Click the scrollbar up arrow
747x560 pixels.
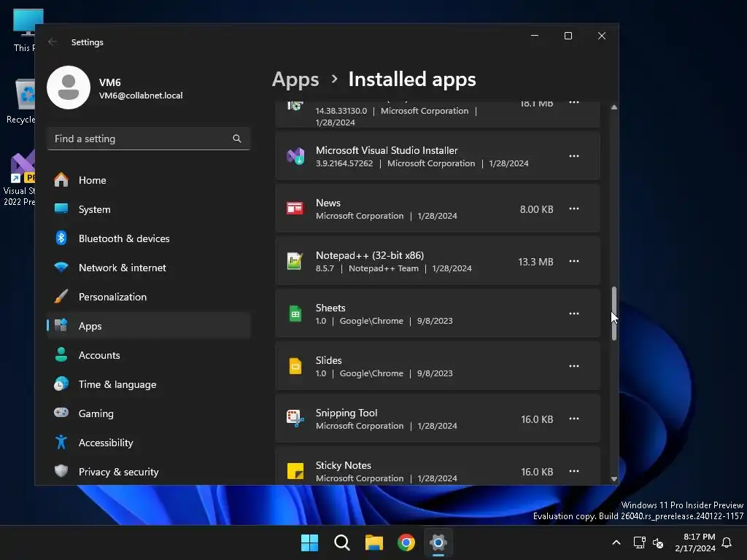click(x=614, y=108)
